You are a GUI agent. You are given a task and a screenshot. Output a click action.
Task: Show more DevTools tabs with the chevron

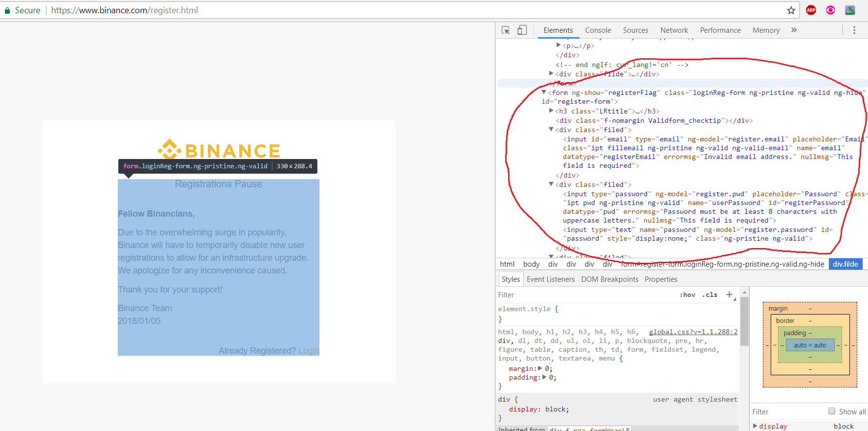(x=794, y=30)
